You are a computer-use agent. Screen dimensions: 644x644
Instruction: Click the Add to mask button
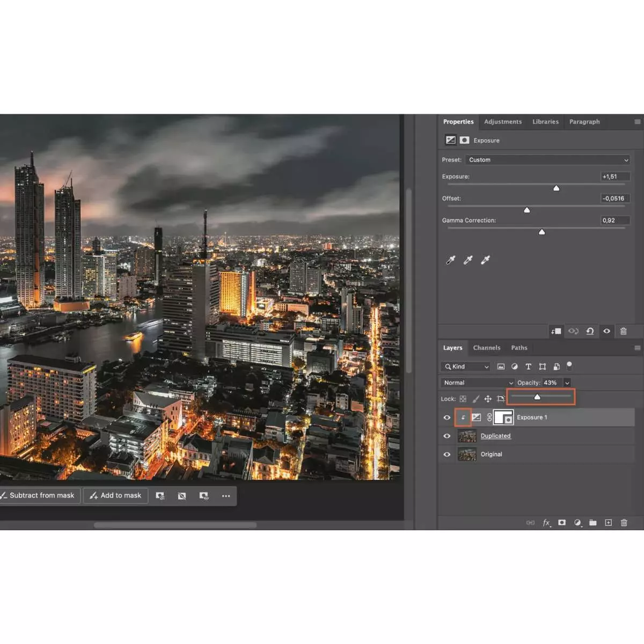(x=115, y=495)
